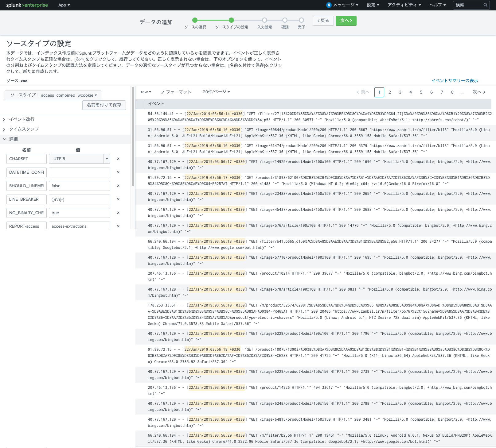
Task: Click the search magnifier icon
Action: tap(486, 5)
